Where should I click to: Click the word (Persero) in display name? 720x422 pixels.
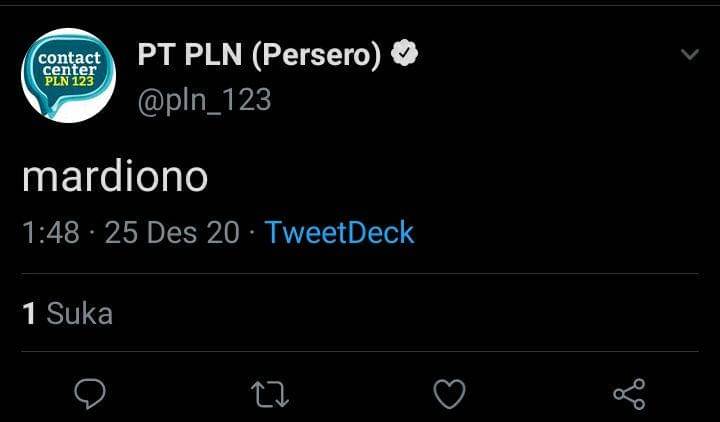[317, 56]
